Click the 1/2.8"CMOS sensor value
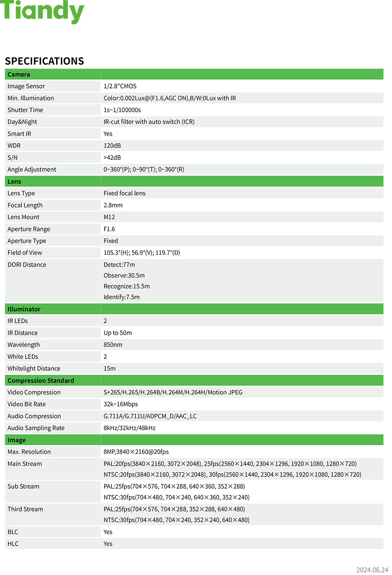 120,86
